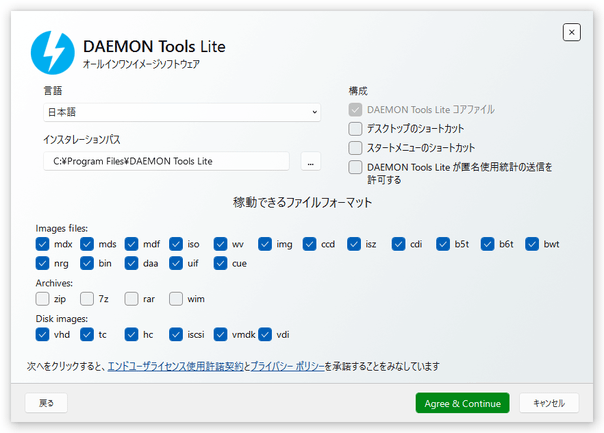The image size is (604, 433).
Task: Enable スタートメニューのショートカット checkbox
Action: coord(355,148)
